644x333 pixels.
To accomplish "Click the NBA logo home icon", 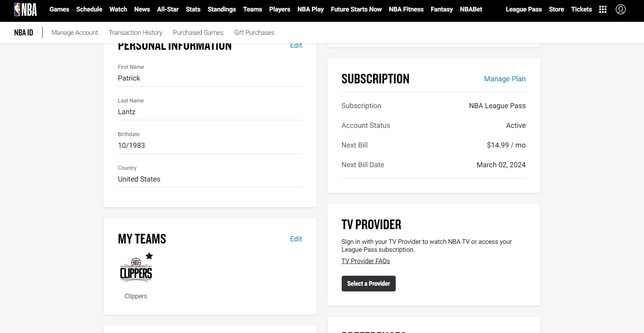I will point(25,9).
